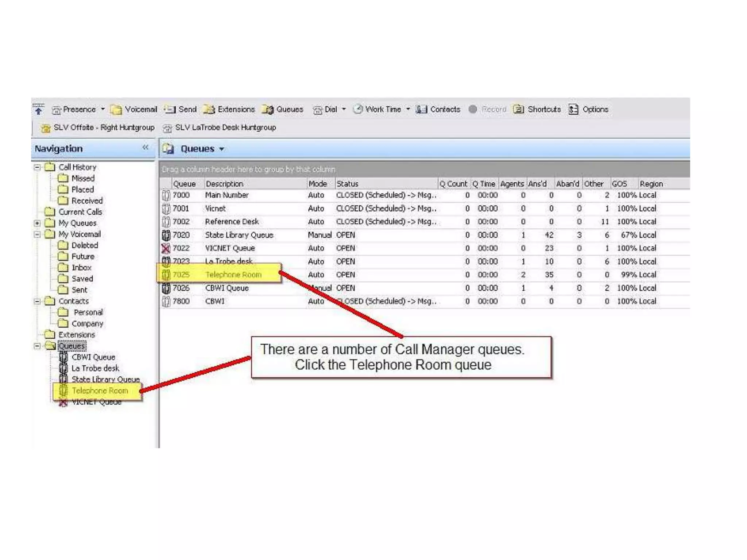Screen dimensions: 747x560
Task: Open the Options toolbar icon
Action: 574,109
